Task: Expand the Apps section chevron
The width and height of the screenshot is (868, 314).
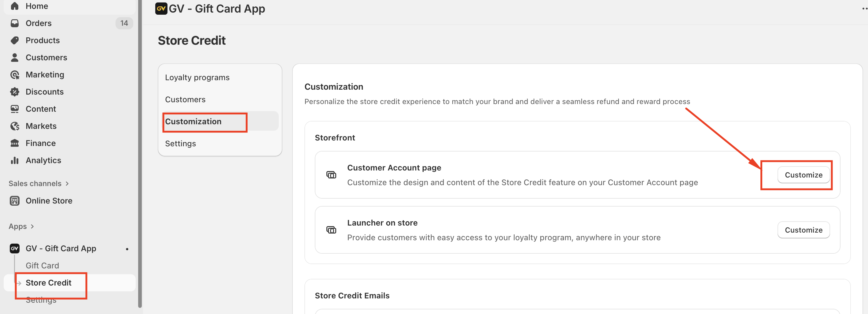Action: [32, 226]
